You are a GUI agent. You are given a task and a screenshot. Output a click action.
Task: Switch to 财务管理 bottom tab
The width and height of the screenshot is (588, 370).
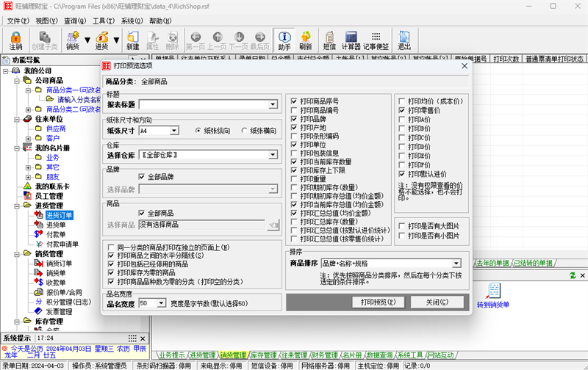point(325,355)
